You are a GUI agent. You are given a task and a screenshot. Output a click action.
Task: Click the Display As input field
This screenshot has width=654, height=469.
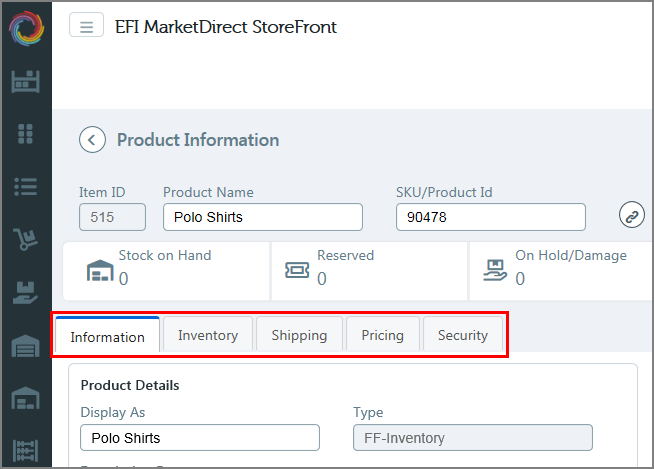(x=200, y=438)
